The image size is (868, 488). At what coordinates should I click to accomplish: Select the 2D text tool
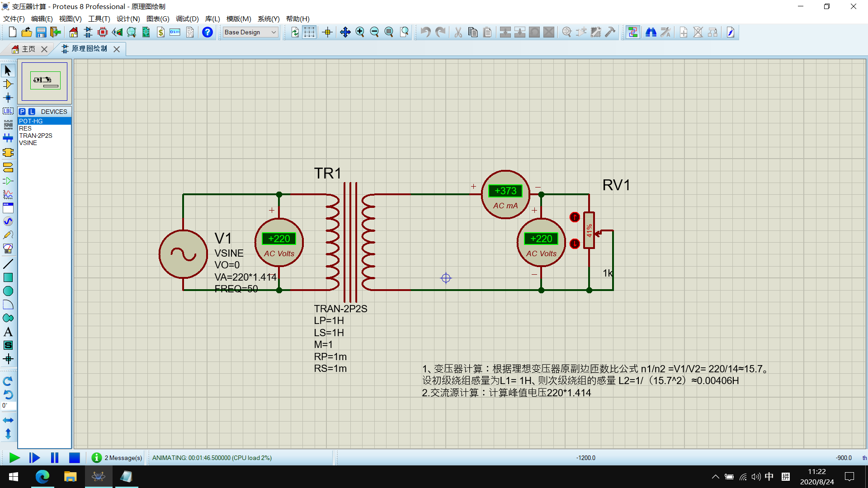pyautogui.click(x=8, y=332)
